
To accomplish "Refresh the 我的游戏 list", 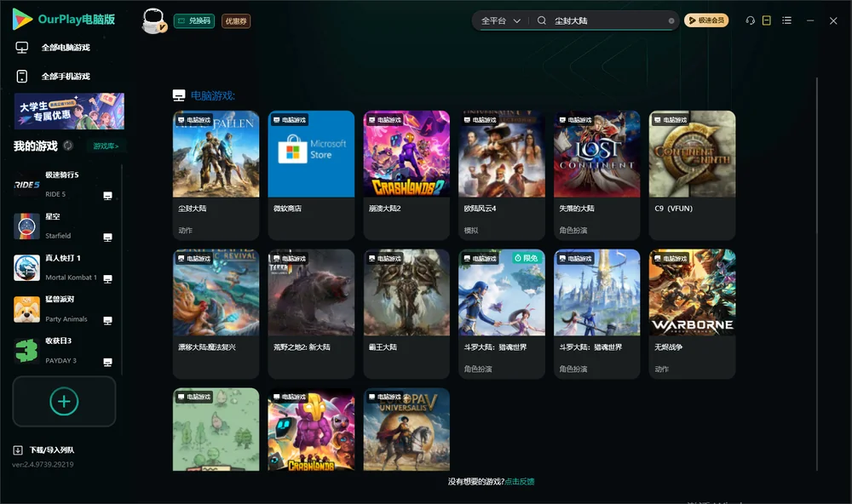I will (68, 146).
